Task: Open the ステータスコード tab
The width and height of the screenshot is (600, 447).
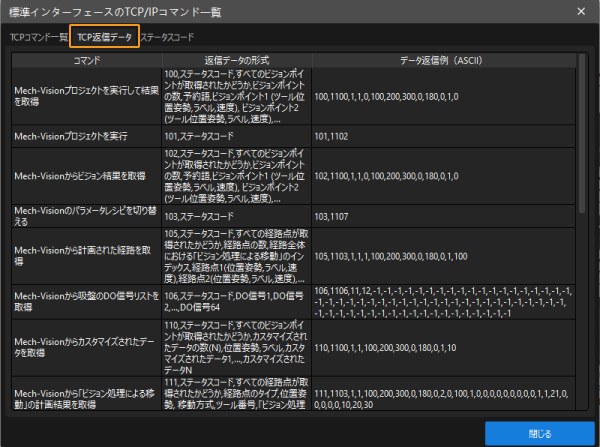Action: pyautogui.click(x=167, y=36)
